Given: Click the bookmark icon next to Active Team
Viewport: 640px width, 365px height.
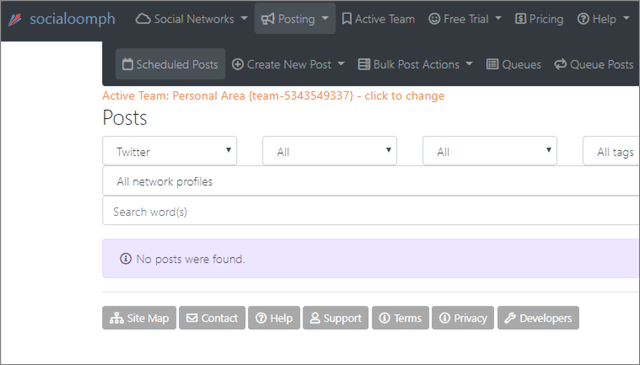Looking at the screenshot, I should (347, 19).
